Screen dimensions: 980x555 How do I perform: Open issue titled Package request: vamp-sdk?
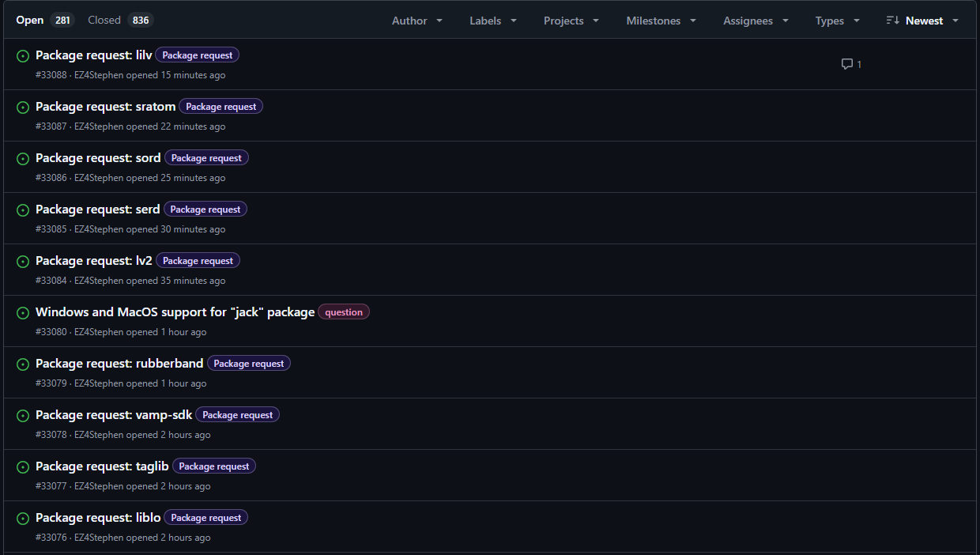point(114,415)
